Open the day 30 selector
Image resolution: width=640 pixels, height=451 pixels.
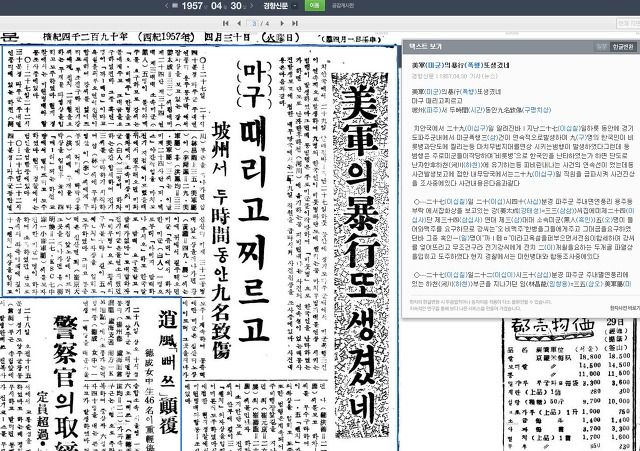click(x=238, y=6)
